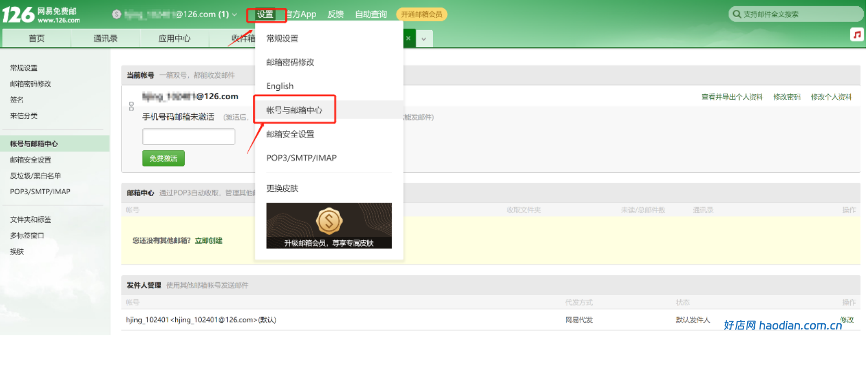The height and width of the screenshot is (365, 868).
Task: Select 帐号与邮箱中心 in the left sidebar
Action: click(34, 143)
